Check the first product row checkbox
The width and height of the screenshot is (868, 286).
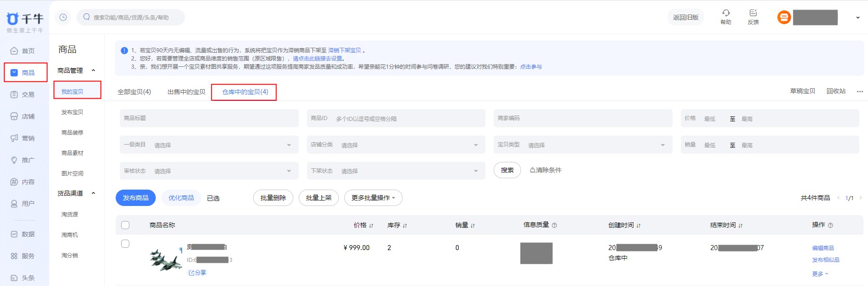[x=125, y=244]
